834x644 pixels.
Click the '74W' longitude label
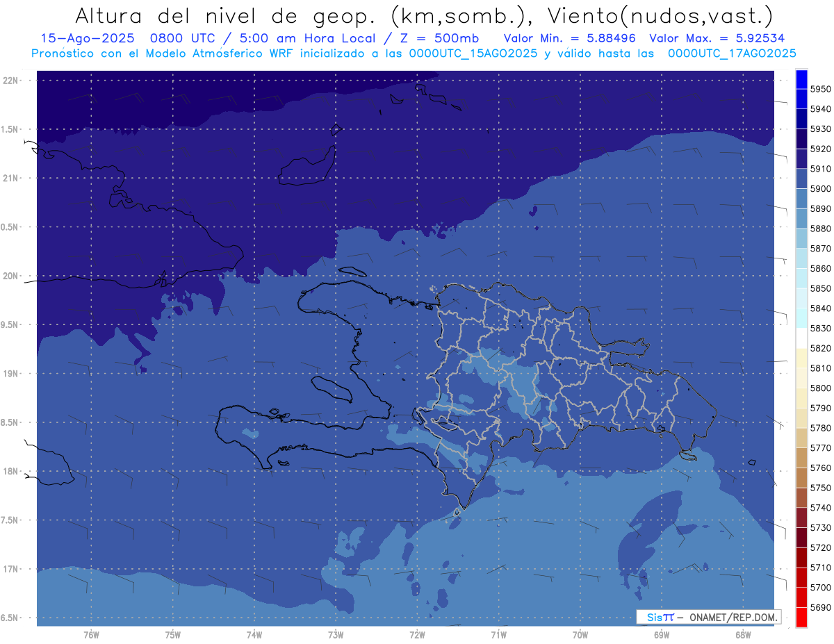point(254,635)
